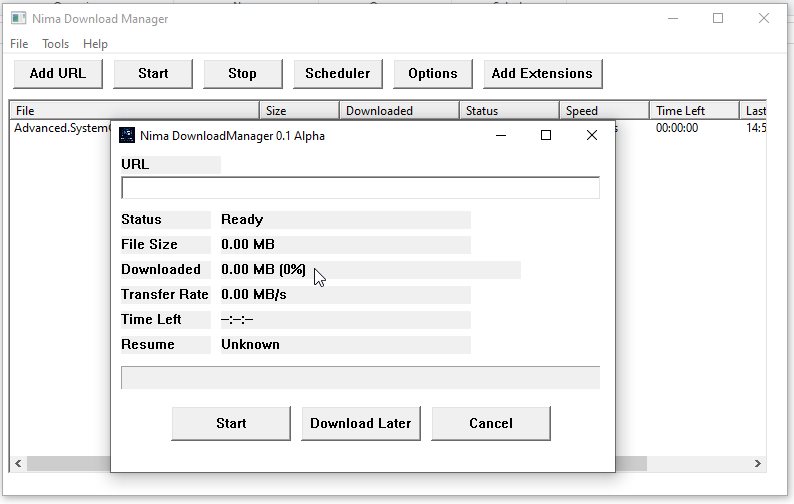Click the Download Later button

pyautogui.click(x=361, y=423)
